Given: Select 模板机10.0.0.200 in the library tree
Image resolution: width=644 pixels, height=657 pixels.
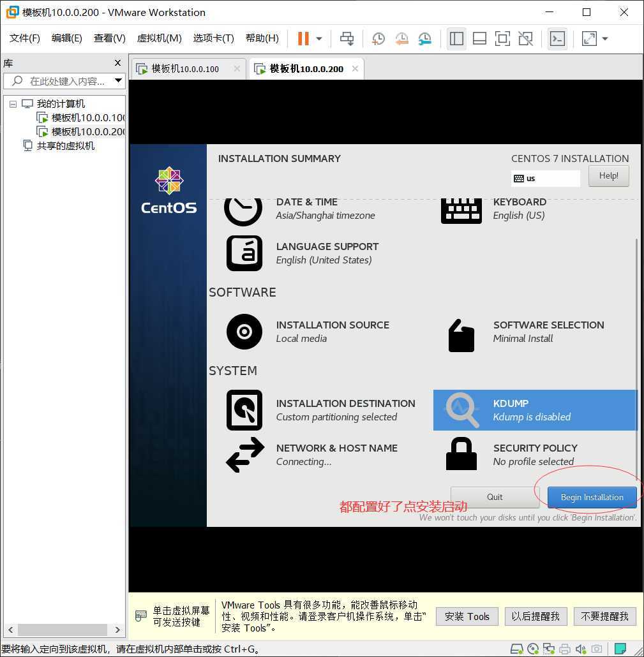Looking at the screenshot, I should (88, 131).
